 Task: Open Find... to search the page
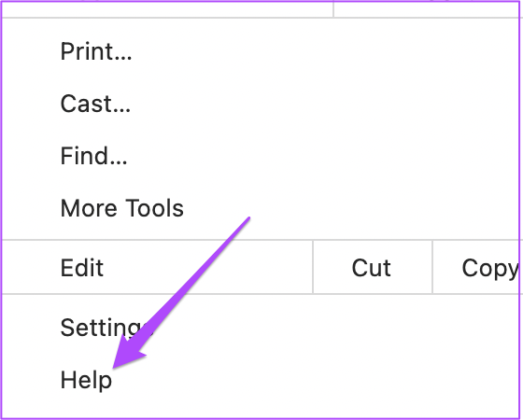tap(261, 156)
